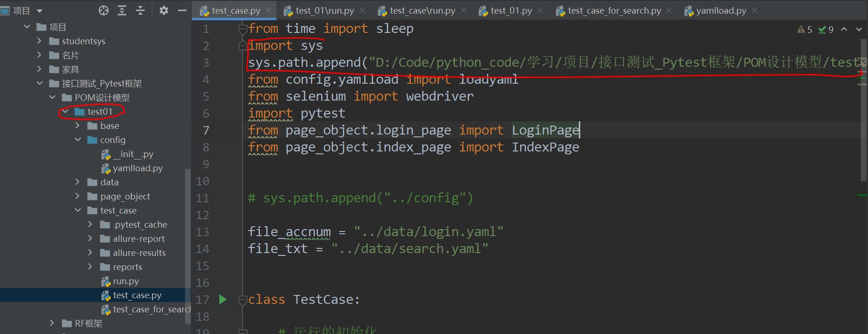
Task: Collapse the 接口测试_Pytest框架 folder chevron
Action: click(x=40, y=84)
